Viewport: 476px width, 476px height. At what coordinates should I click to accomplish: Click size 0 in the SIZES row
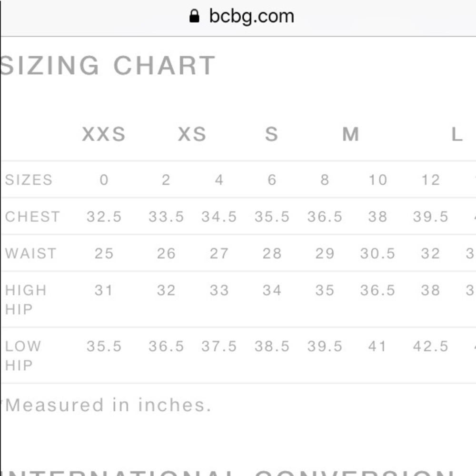click(x=104, y=180)
